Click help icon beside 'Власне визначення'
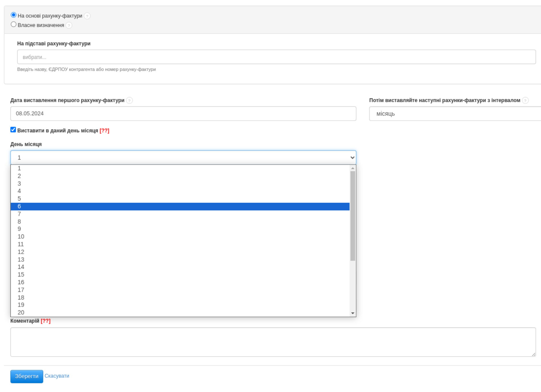Viewport: 541px width, 392px height. [69, 25]
